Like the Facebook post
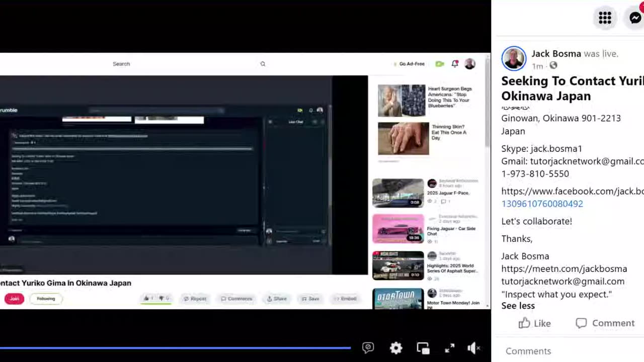Viewport: 644px width, 362px height. 534,323
